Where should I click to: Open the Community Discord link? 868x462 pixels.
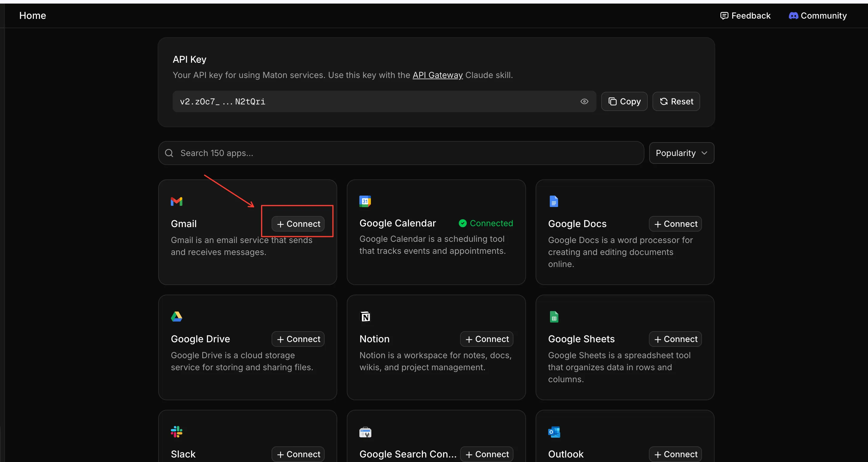tap(817, 16)
